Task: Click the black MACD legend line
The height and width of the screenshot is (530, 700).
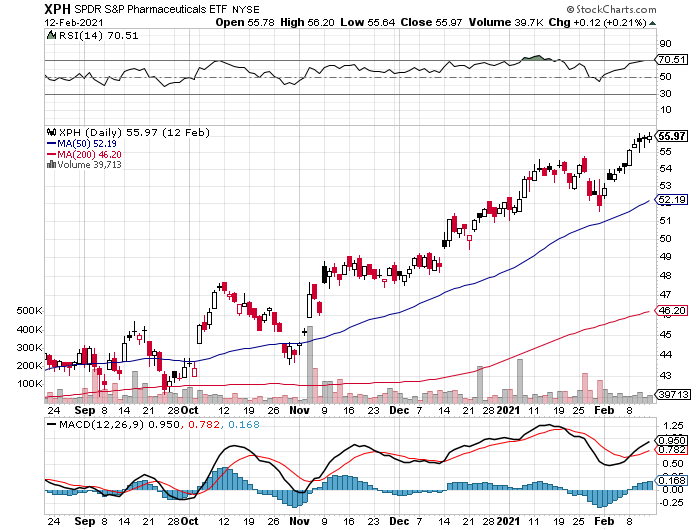Action: [52, 424]
